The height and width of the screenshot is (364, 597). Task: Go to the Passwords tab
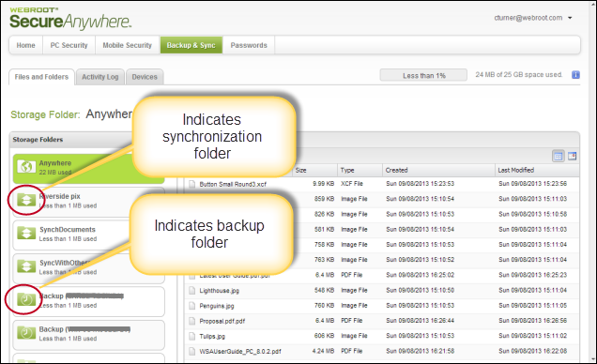pyautogui.click(x=249, y=45)
